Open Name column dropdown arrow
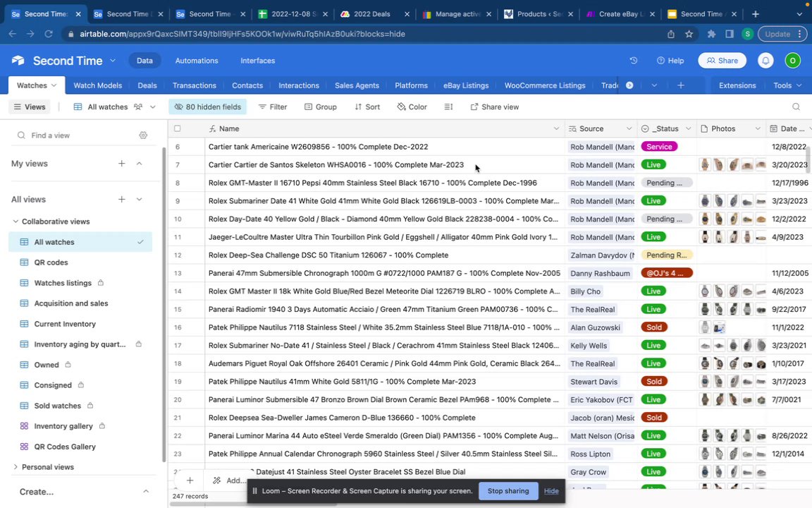The height and width of the screenshot is (508, 812). 556,128
